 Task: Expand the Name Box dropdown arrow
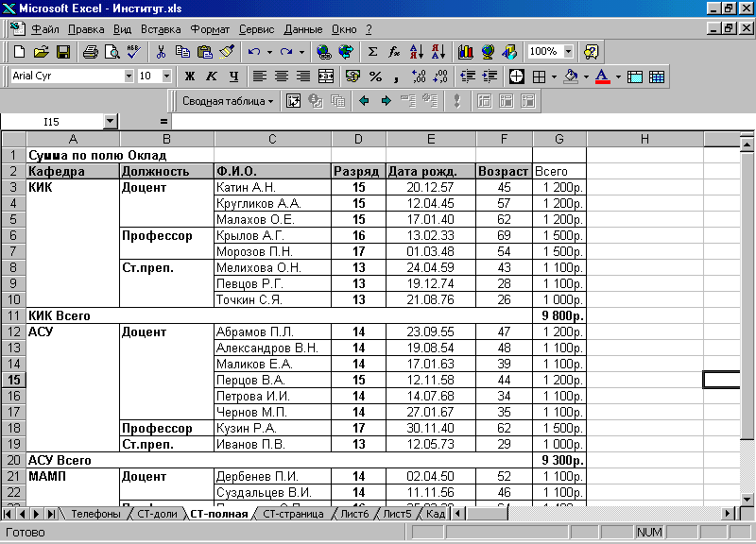click(111, 122)
